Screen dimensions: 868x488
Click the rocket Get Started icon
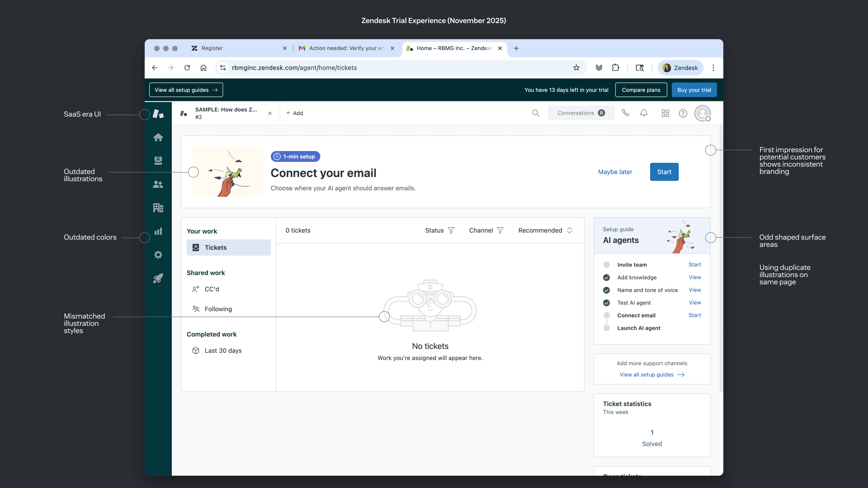pos(158,278)
